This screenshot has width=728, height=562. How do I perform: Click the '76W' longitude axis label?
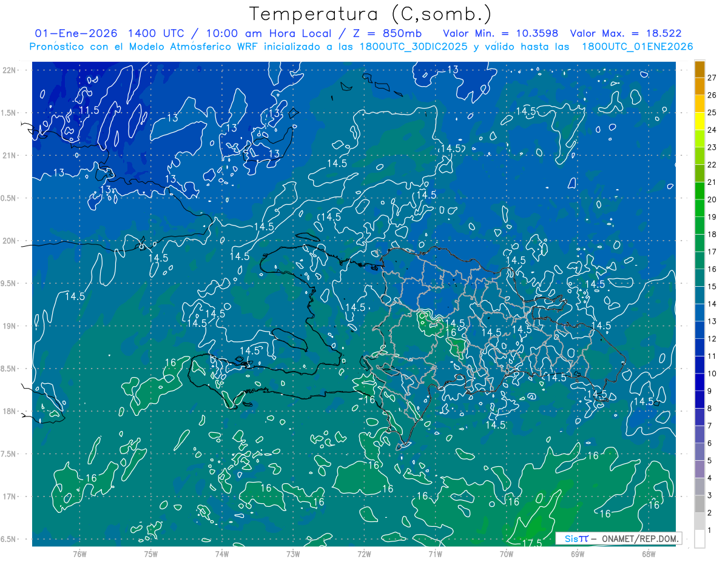(x=79, y=554)
